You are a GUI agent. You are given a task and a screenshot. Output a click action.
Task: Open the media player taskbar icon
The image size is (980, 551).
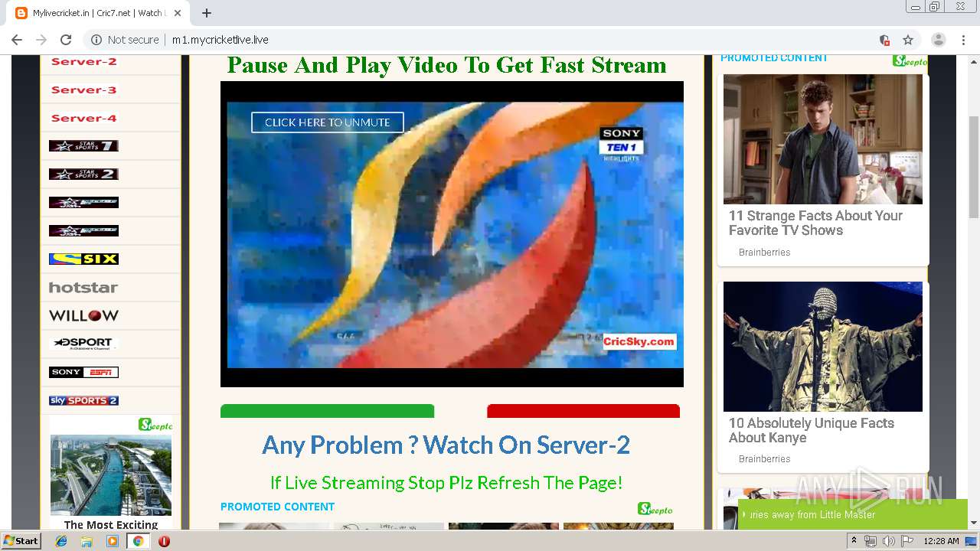click(x=113, y=540)
